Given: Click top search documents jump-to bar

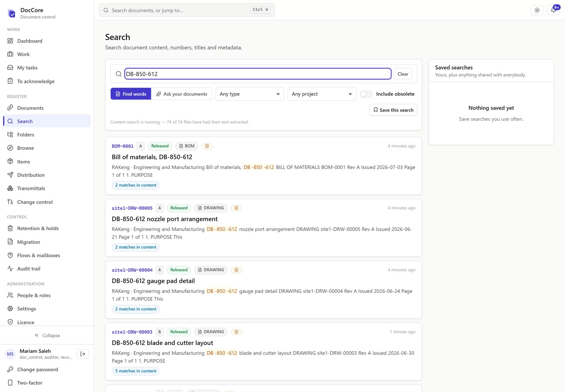Looking at the screenshot, I should pos(186,10).
